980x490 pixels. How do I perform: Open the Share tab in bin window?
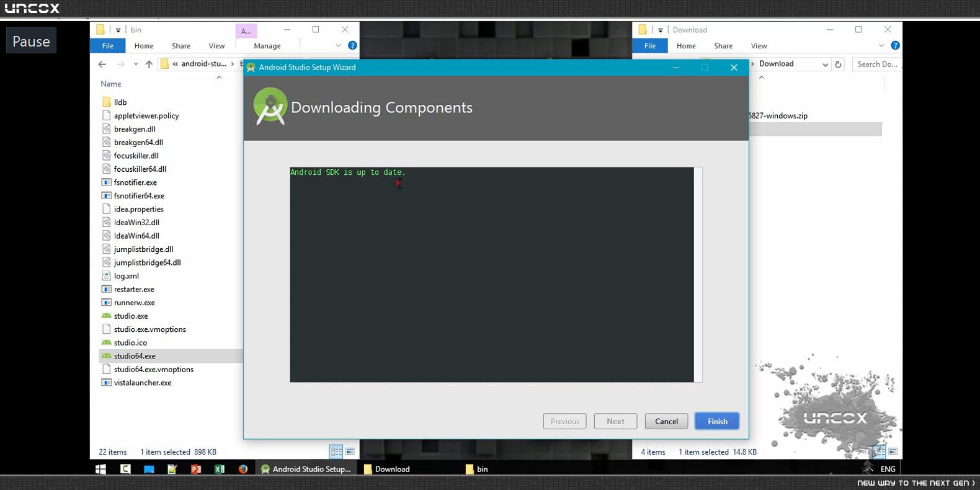[x=181, y=46]
